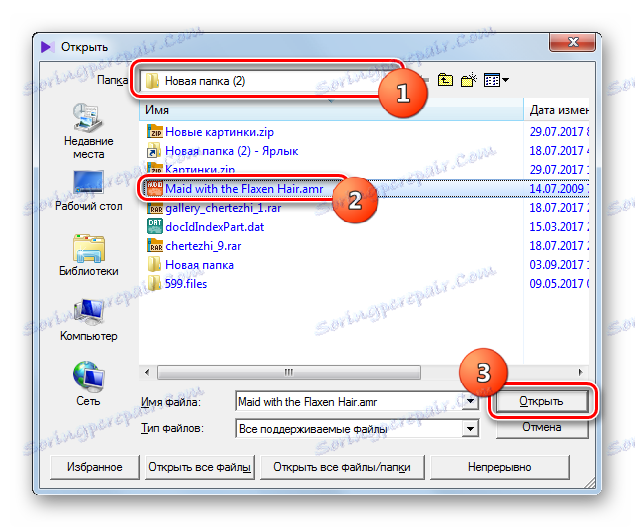Click the Все поддерживаемые файлы combo box

point(357,428)
